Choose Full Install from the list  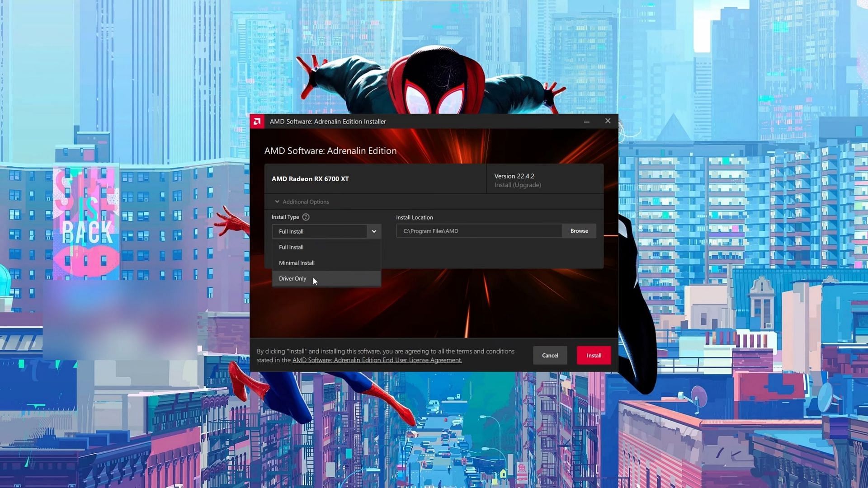326,247
